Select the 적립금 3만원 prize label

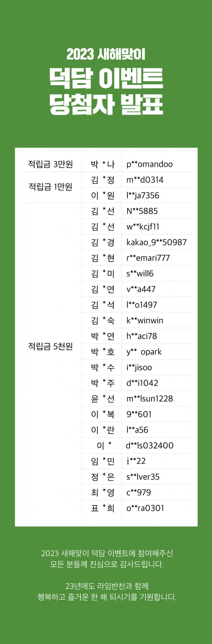pyautogui.click(x=51, y=164)
